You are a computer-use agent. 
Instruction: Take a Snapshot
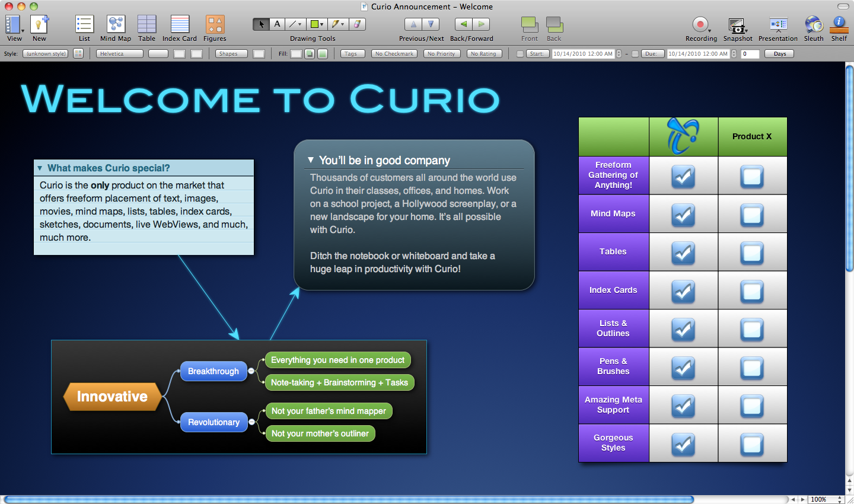(737, 28)
